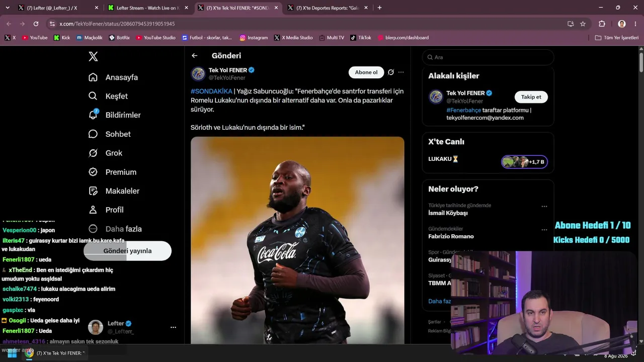Click the install app icon in address bar
The width and height of the screenshot is (644, 362).
coord(571,24)
